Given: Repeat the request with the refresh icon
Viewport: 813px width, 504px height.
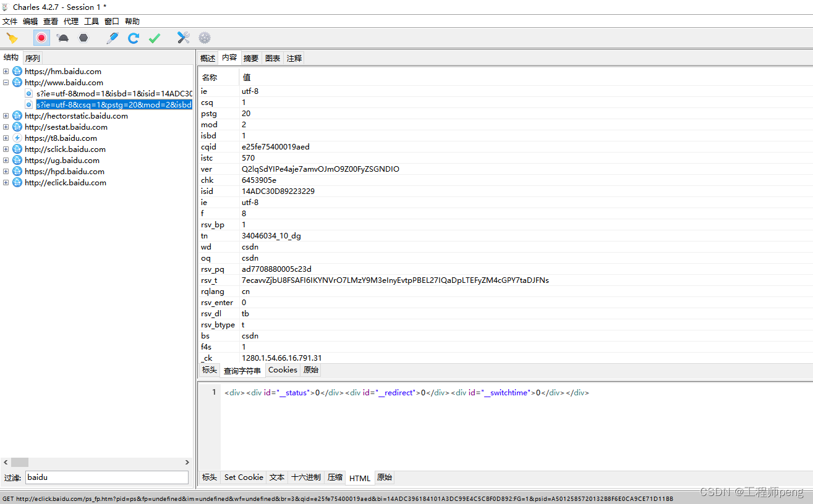Looking at the screenshot, I should [x=133, y=38].
